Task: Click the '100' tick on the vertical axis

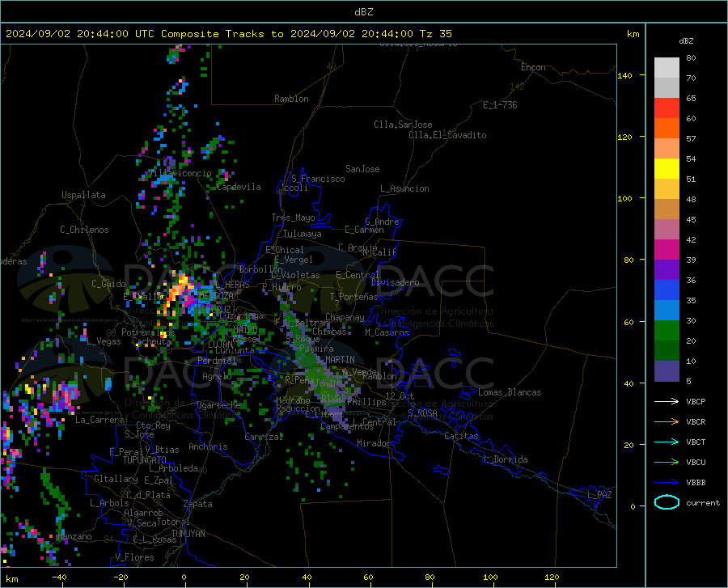Action: pos(624,198)
